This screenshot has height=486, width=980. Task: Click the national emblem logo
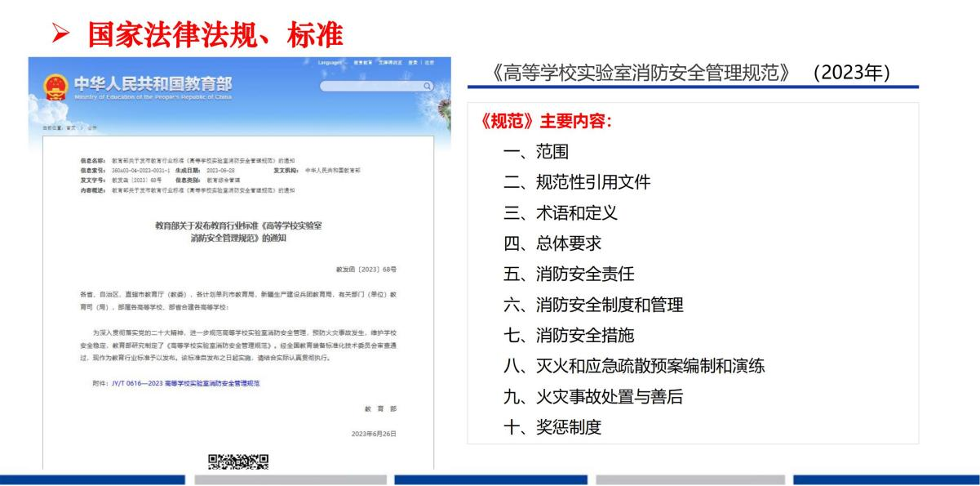pyautogui.click(x=55, y=87)
